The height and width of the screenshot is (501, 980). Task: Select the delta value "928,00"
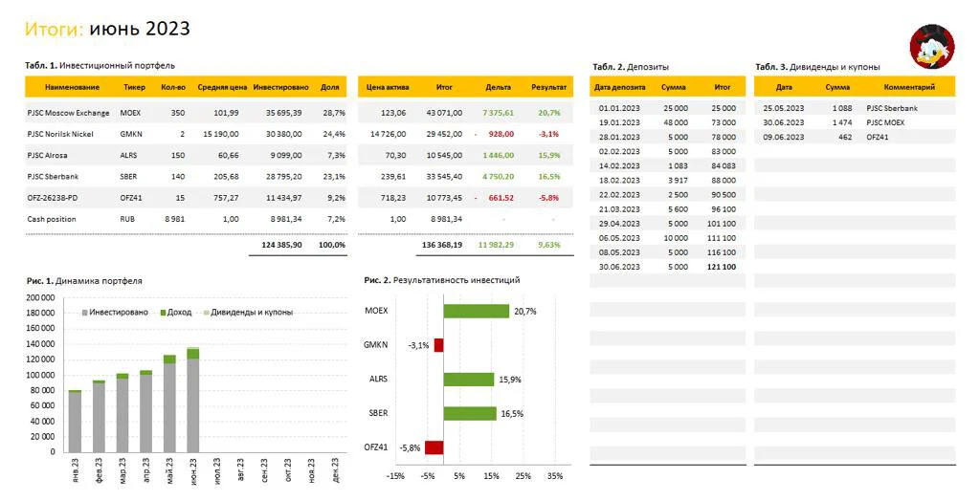(x=501, y=134)
